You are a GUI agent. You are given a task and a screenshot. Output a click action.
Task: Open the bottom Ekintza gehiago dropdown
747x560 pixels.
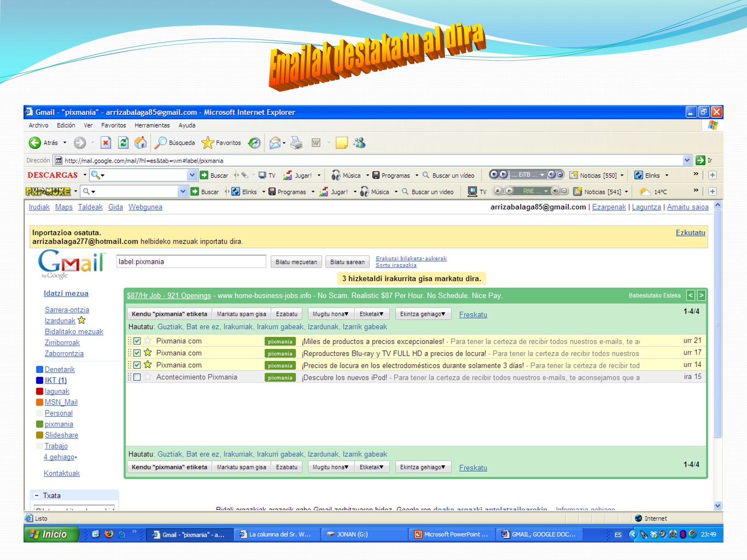click(x=422, y=467)
